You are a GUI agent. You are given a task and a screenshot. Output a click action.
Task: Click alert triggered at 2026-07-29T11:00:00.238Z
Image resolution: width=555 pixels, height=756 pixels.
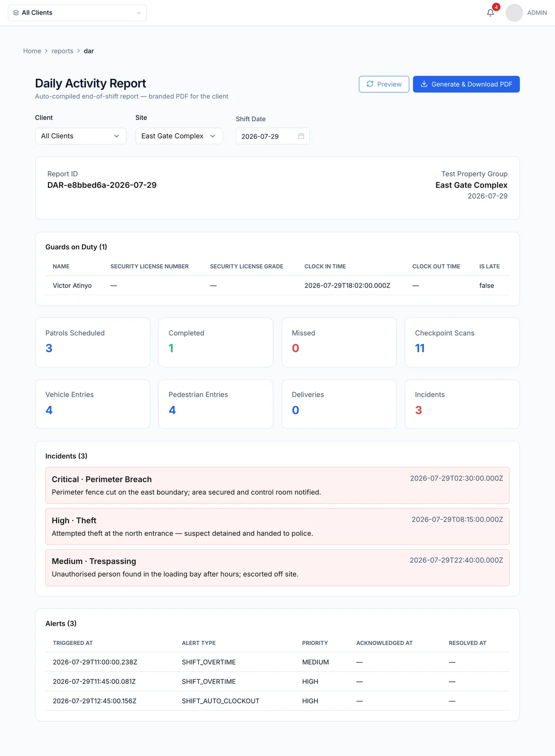tap(95, 662)
